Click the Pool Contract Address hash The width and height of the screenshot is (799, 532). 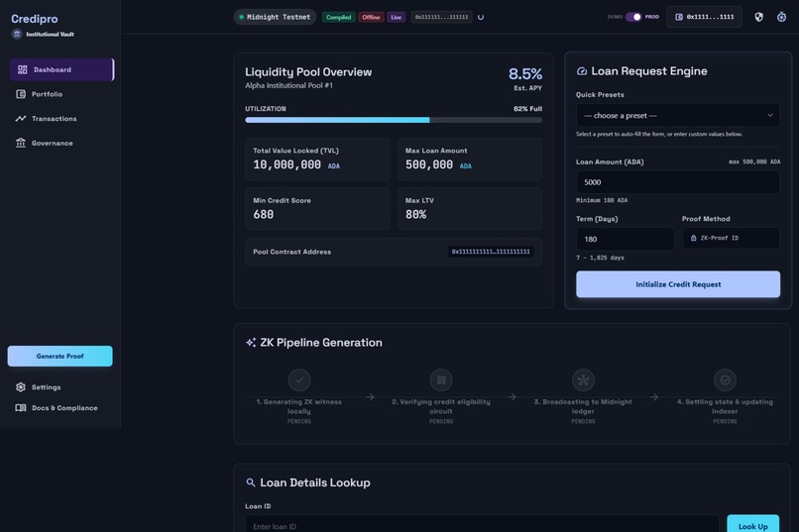click(491, 252)
